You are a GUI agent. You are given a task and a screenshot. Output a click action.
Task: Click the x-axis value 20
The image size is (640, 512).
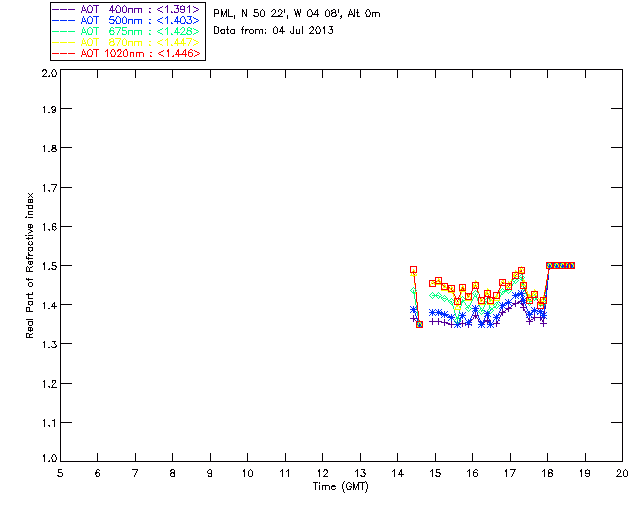click(x=622, y=473)
